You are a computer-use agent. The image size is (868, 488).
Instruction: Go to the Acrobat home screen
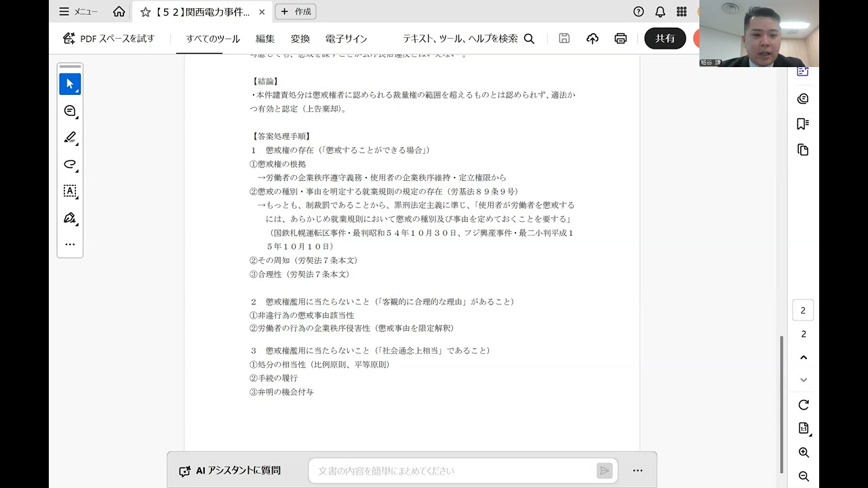(119, 12)
